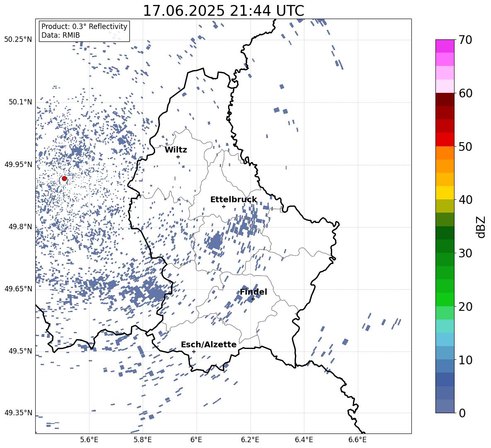The height and width of the screenshot is (448, 491).
Task: Click the colorbar tick label 10
Action: point(466,360)
